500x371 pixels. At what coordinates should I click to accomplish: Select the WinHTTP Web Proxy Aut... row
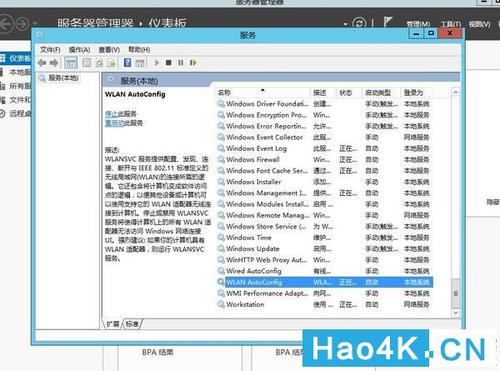(325, 260)
